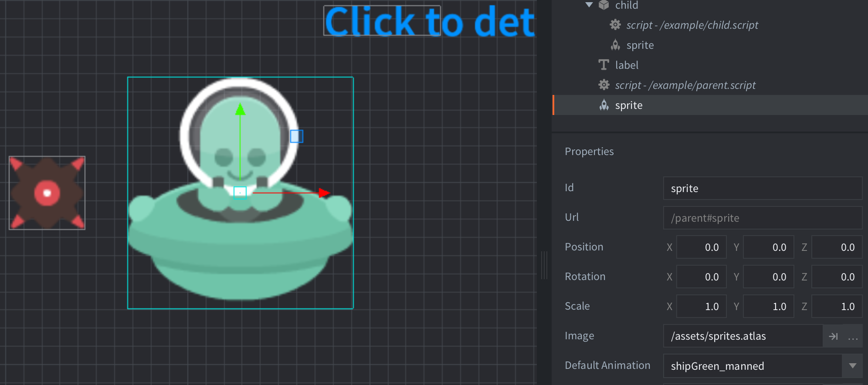
Task: Select the child.script gear icon
Action: pyautogui.click(x=615, y=25)
